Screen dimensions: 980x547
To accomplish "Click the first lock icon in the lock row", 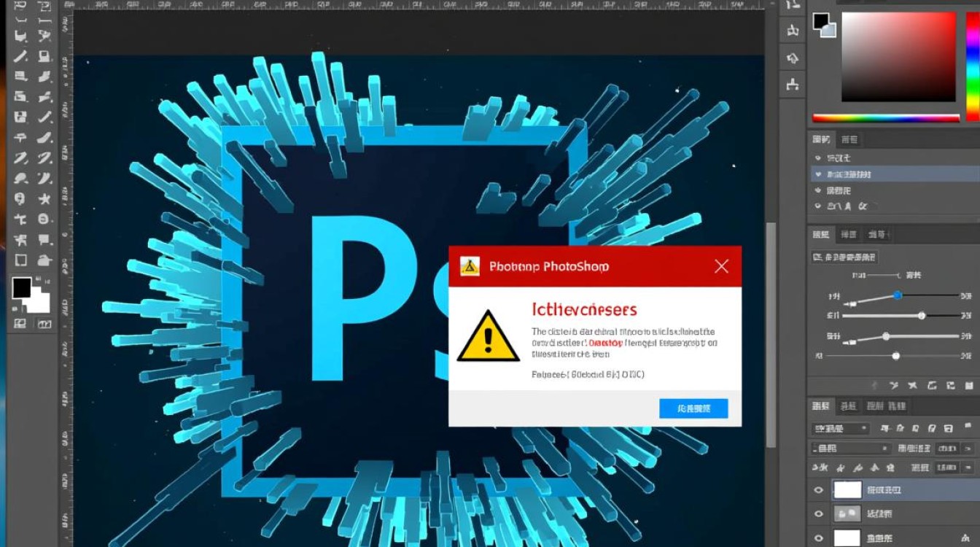I will (820, 468).
